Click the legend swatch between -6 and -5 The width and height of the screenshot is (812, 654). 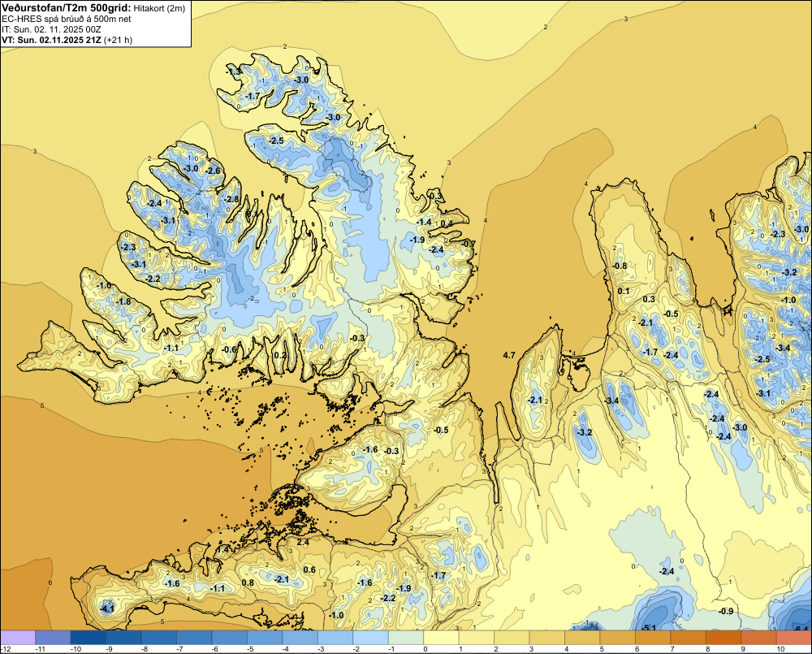click(x=230, y=637)
